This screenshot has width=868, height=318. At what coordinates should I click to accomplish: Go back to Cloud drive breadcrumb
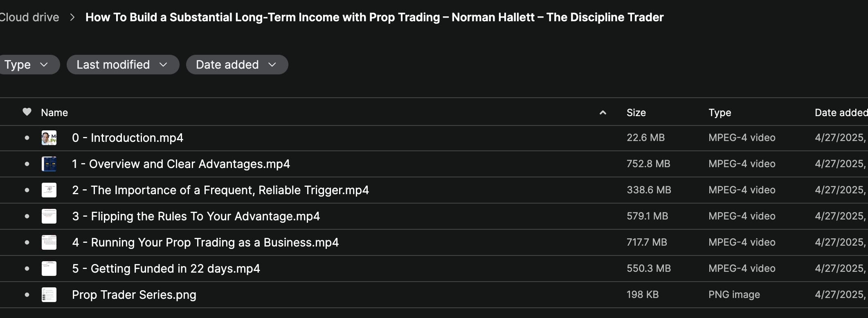tap(29, 17)
